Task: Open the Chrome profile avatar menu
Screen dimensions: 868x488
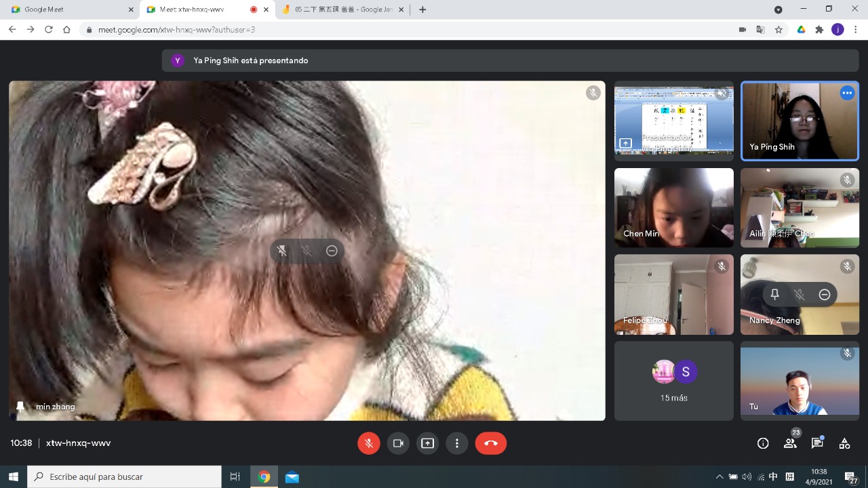Action: pos(837,30)
